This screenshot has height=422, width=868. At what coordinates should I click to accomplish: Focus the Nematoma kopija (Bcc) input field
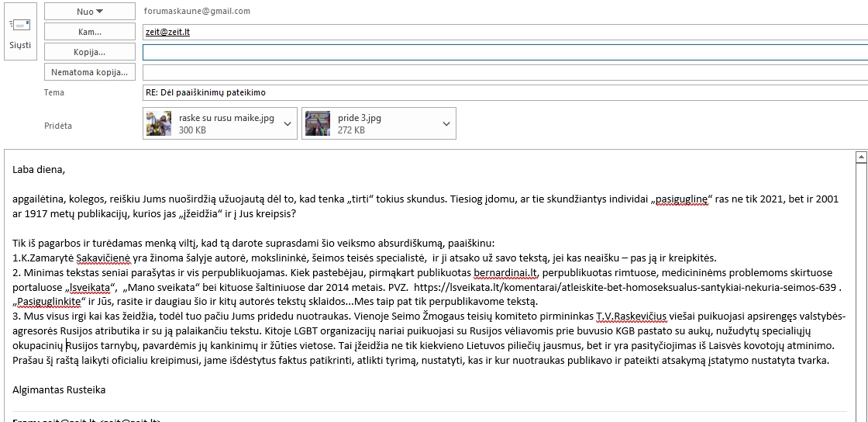pos(504,72)
